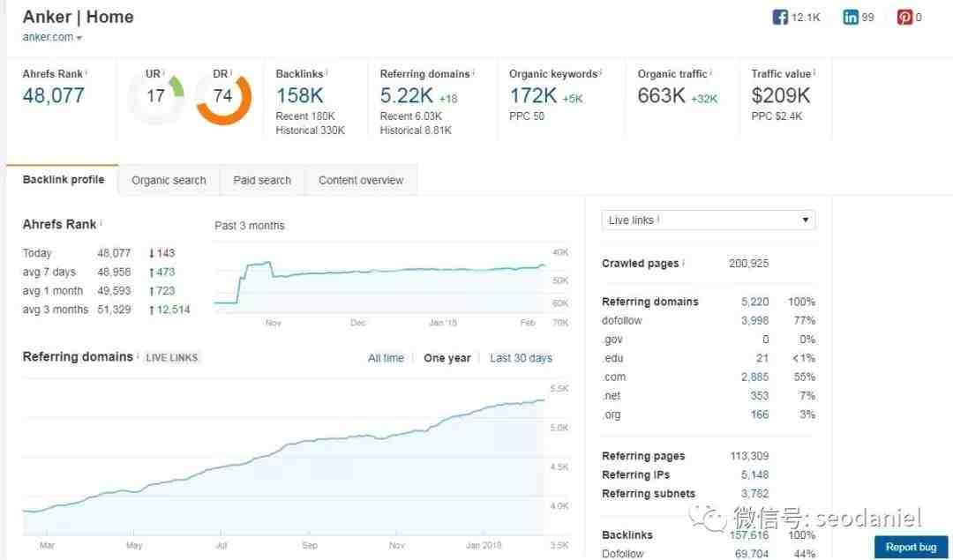Click the 'avg 1 month' rank row label
953x560 pixels.
coord(53,291)
